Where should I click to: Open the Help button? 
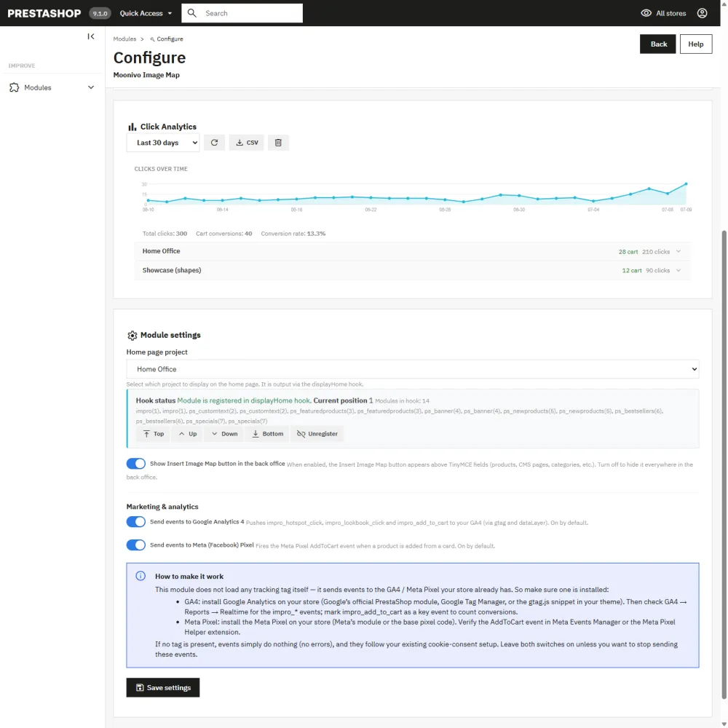pos(695,44)
